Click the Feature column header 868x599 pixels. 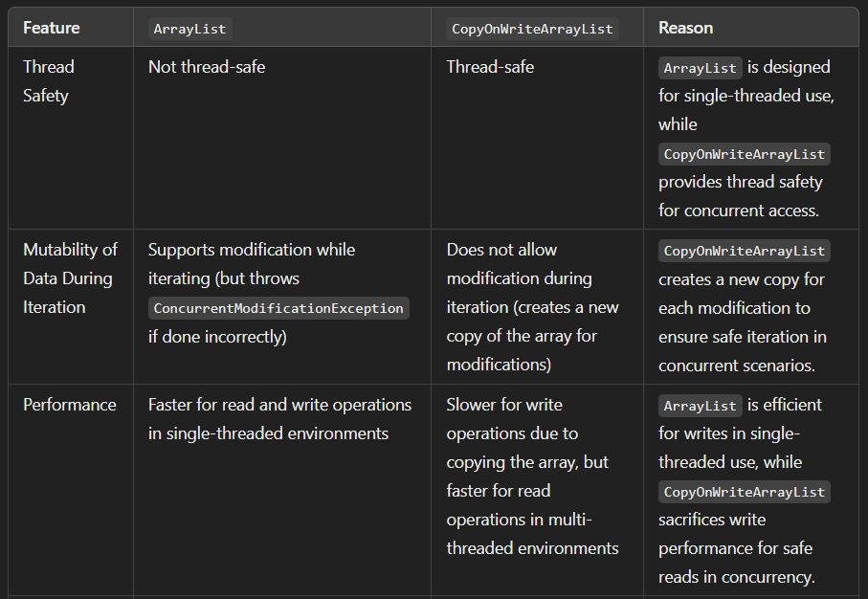pos(52,28)
